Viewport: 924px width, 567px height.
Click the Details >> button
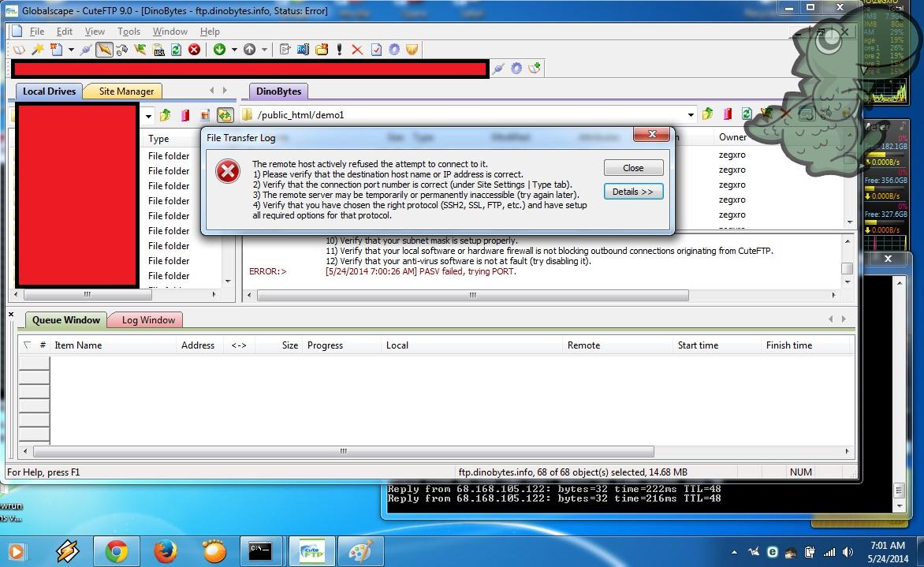[633, 192]
